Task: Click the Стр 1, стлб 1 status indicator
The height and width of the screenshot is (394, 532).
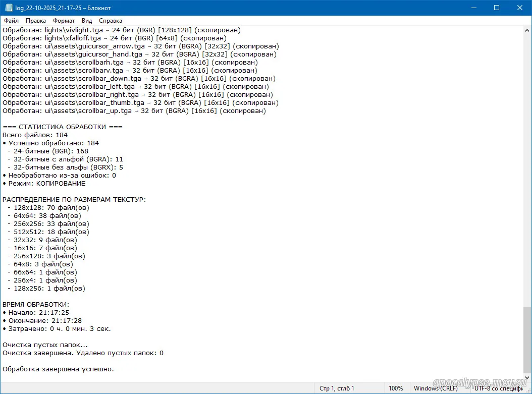Action: point(337,388)
